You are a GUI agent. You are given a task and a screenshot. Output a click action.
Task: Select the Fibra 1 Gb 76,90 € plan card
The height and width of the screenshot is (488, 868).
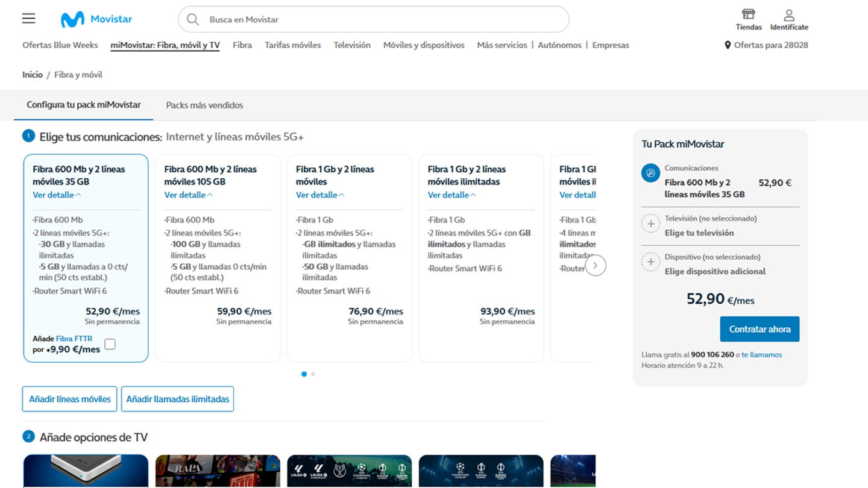point(350,258)
